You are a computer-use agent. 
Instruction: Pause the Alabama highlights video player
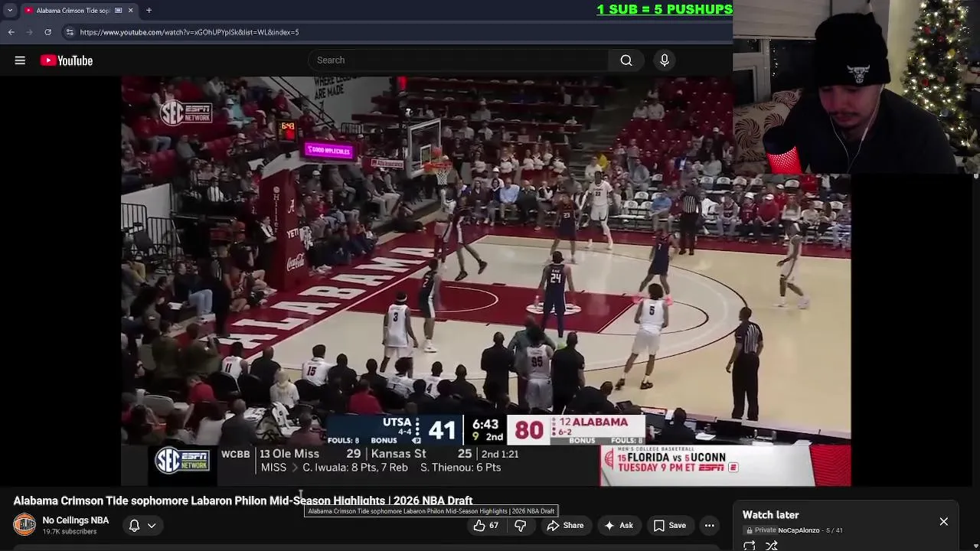pyautogui.click(x=485, y=281)
